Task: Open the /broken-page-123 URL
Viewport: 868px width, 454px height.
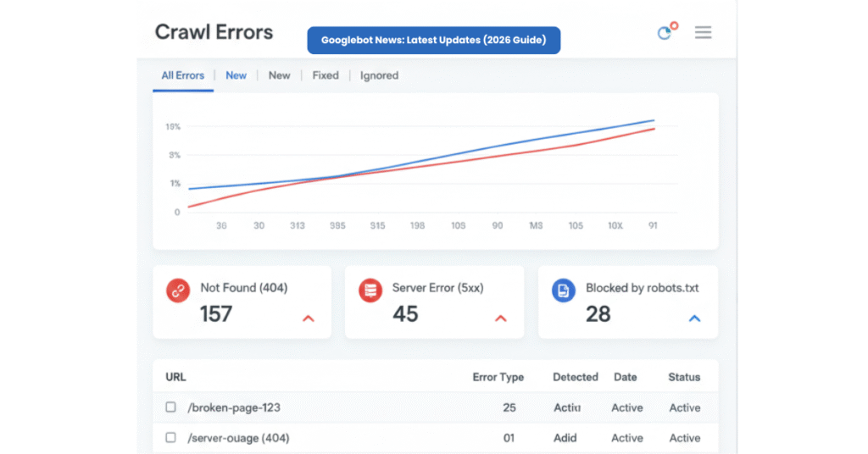Action: tap(234, 407)
